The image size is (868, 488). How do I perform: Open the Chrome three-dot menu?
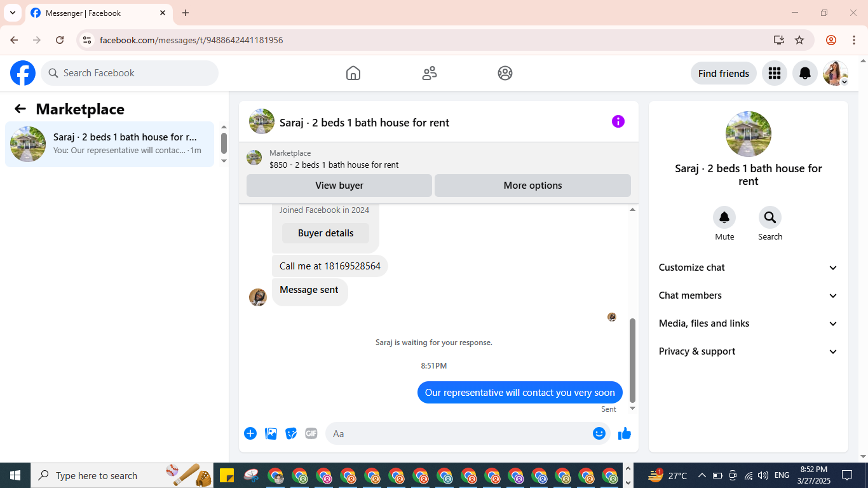coord(854,40)
